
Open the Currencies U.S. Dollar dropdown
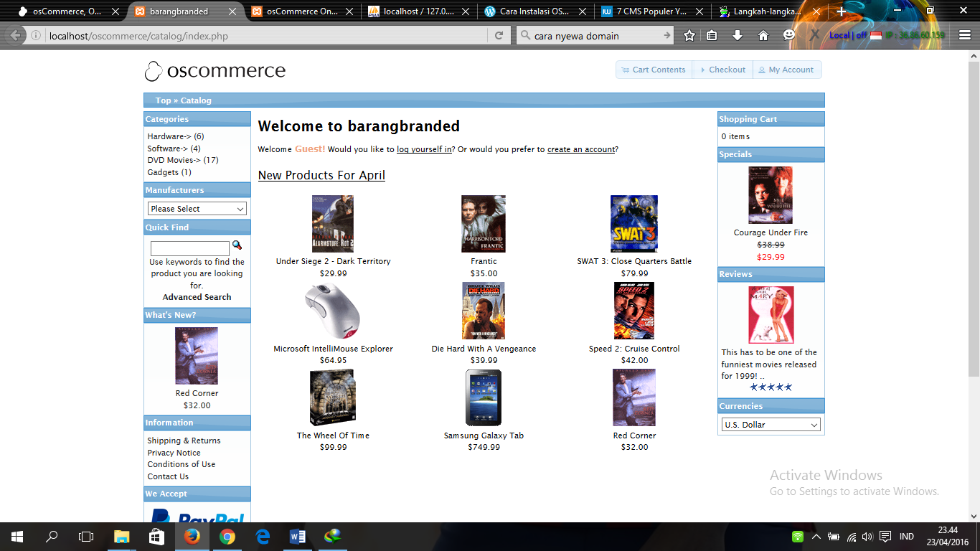tap(771, 425)
